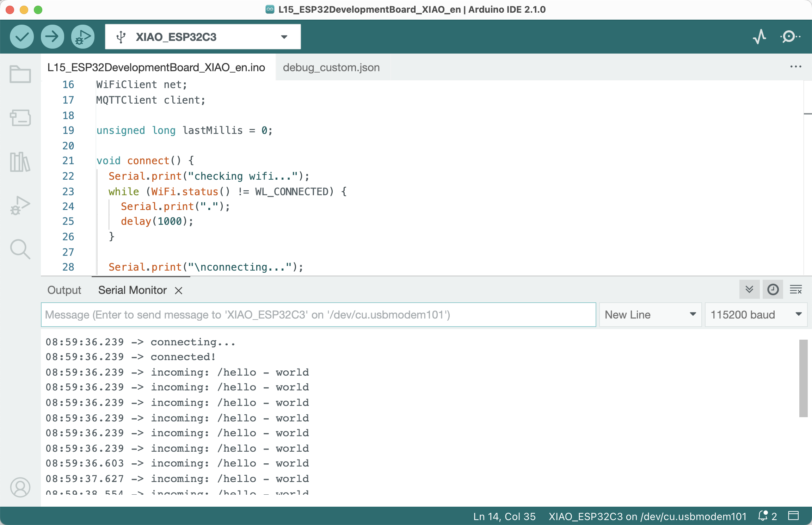Click the Serial.print("checking wifi...") line

click(x=209, y=176)
